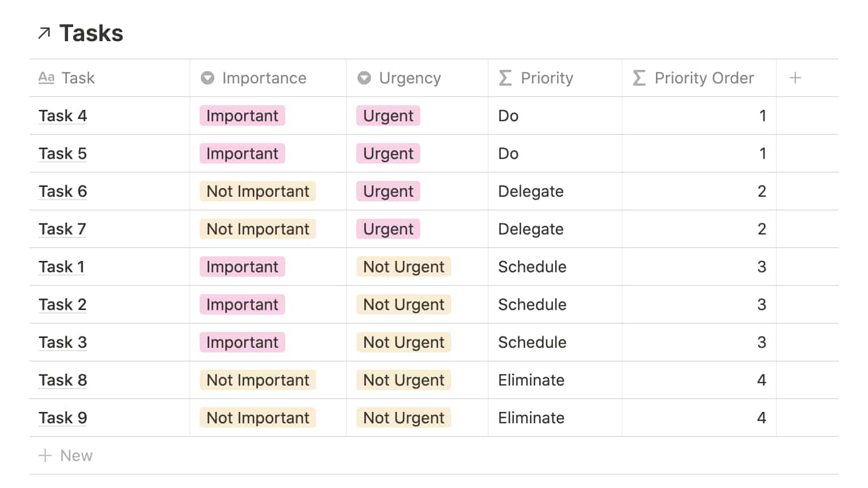
Task: Select the Priority Order cell of Task 3
Action: pos(699,342)
